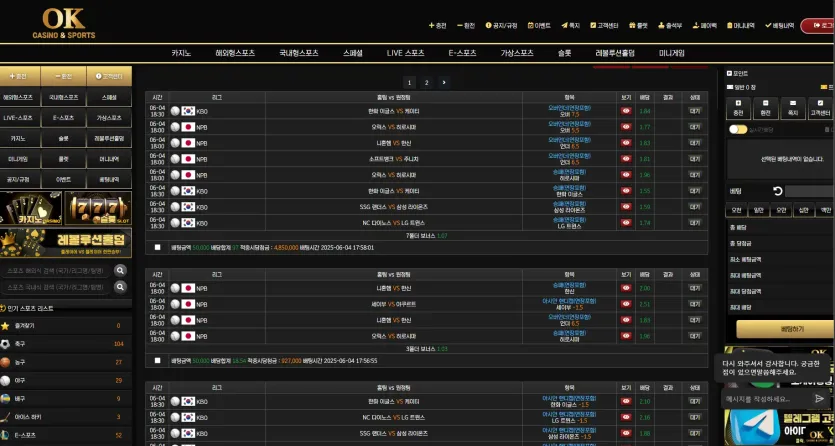This screenshot has width=835, height=446.
Task: Click the send arrow in chat box
Action: 818,399
